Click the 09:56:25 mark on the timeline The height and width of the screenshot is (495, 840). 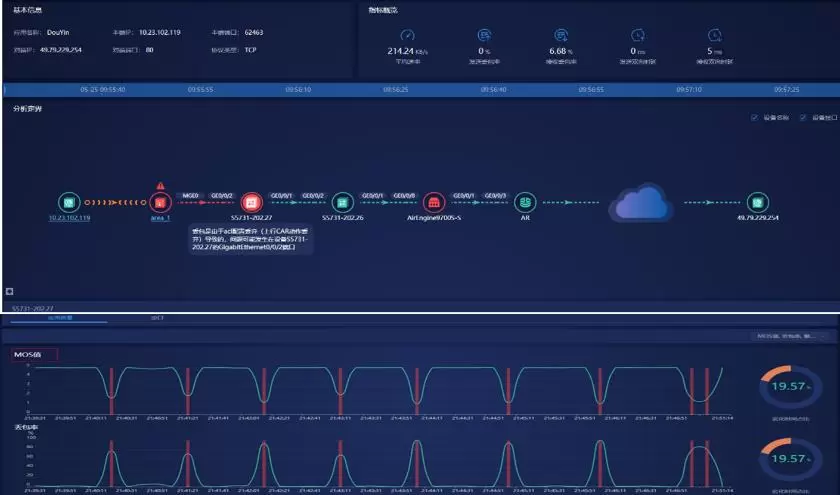[x=395, y=89]
